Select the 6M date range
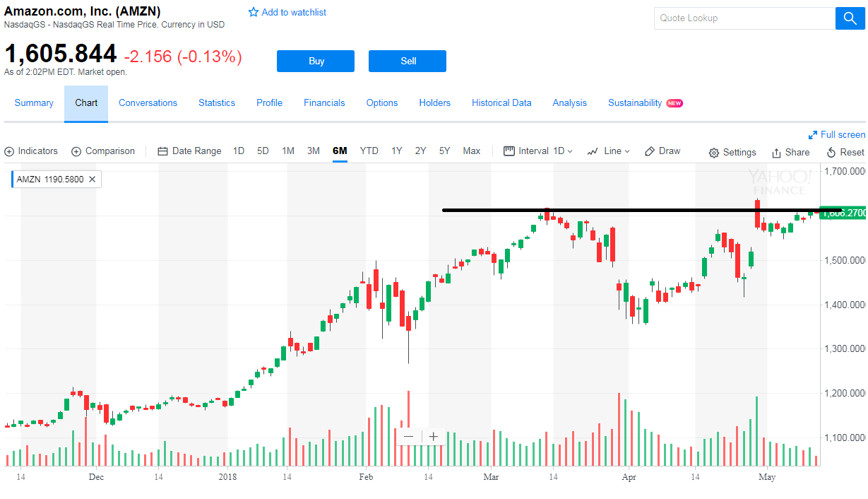The image size is (868, 499). coord(340,151)
